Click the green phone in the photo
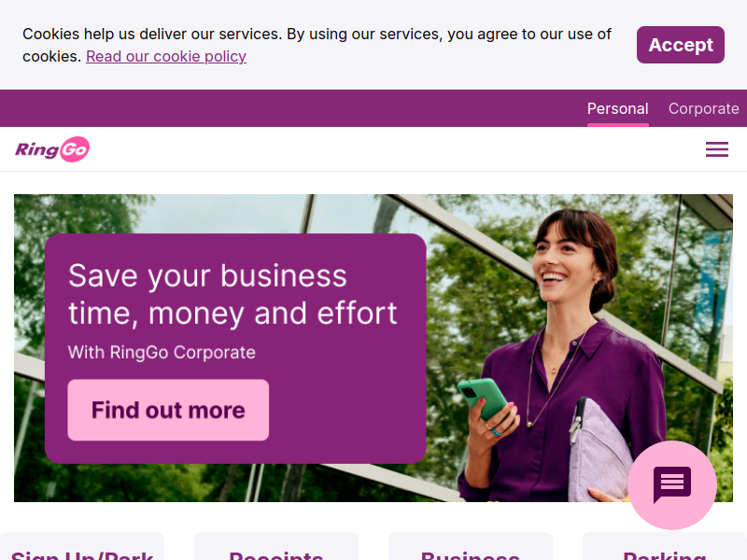747x560 pixels. pyautogui.click(x=482, y=399)
